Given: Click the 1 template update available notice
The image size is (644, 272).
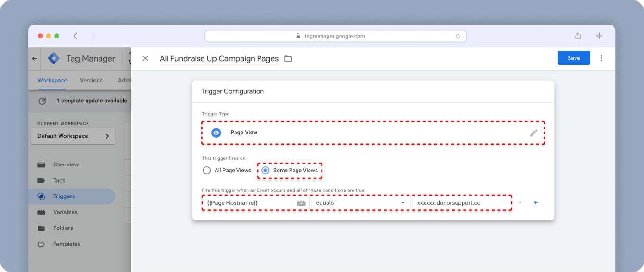Looking at the screenshot, I should point(92,101).
